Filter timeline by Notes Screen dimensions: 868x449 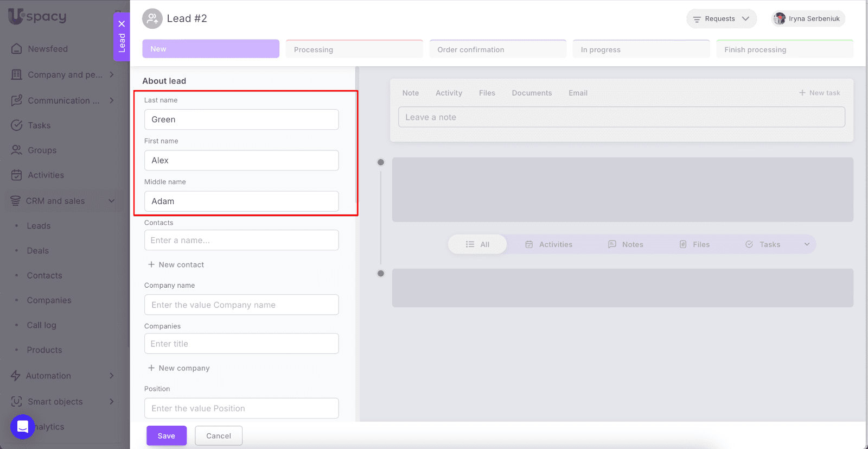[626, 244]
